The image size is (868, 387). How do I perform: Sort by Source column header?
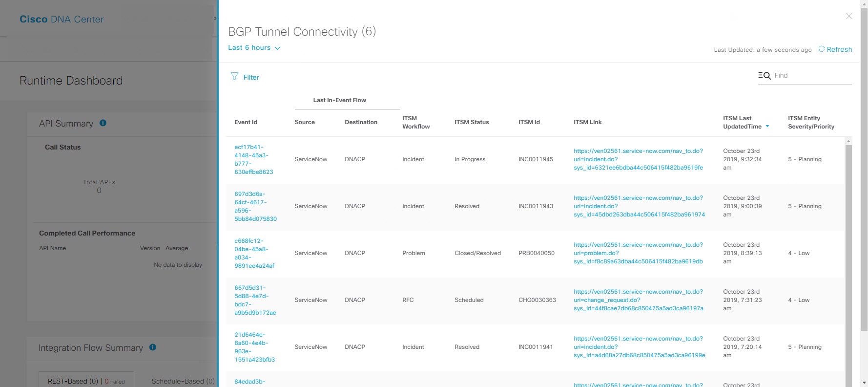click(305, 122)
